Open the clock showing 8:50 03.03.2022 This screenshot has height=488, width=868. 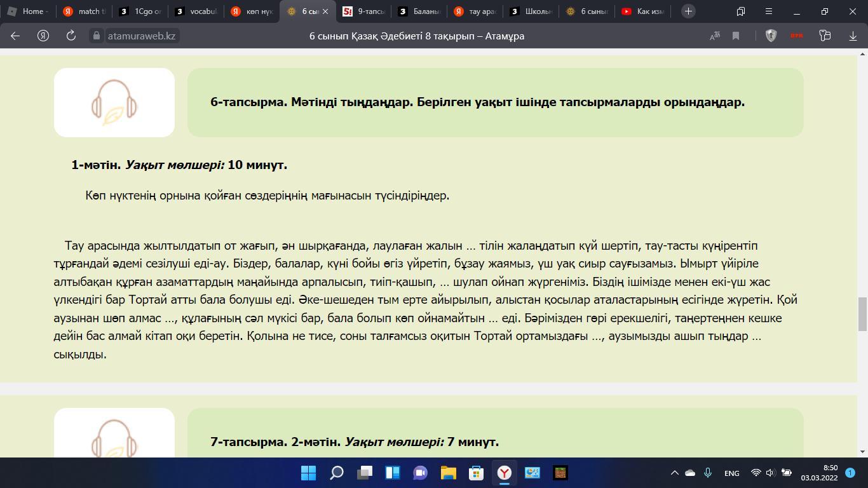coord(819,473)
